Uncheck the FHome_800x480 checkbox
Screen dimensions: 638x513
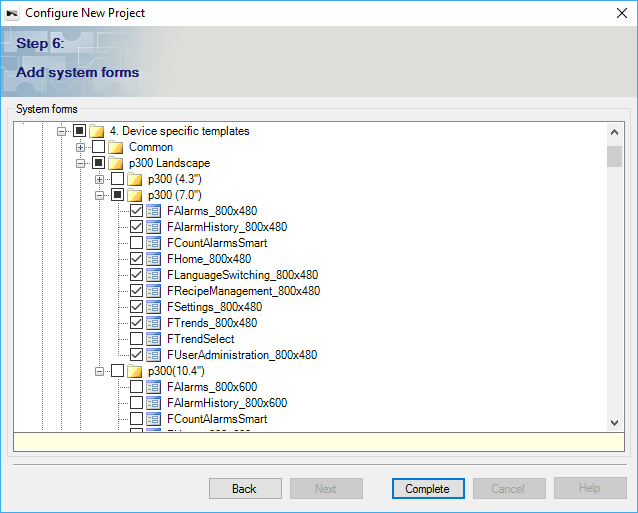(x=136, y=259)
